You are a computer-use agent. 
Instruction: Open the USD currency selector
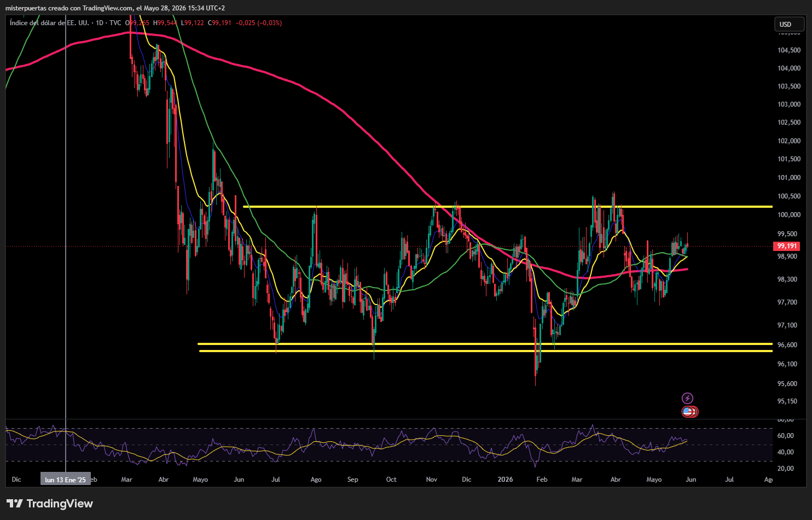pyautogui.click(x=789, y=24)
